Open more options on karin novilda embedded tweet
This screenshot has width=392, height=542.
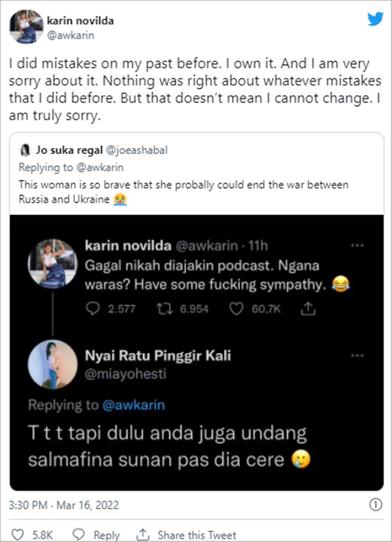[357, 246]
